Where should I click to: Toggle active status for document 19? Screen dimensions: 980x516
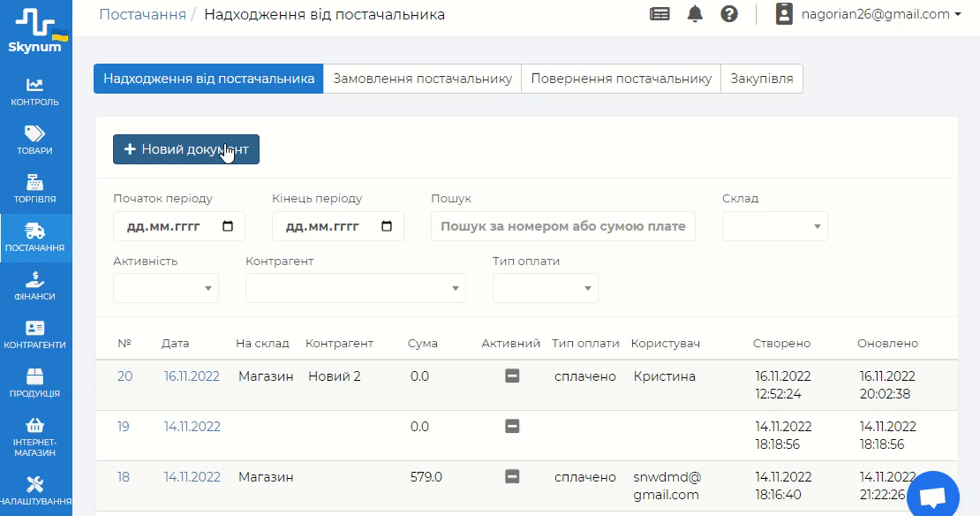[512, 427]
